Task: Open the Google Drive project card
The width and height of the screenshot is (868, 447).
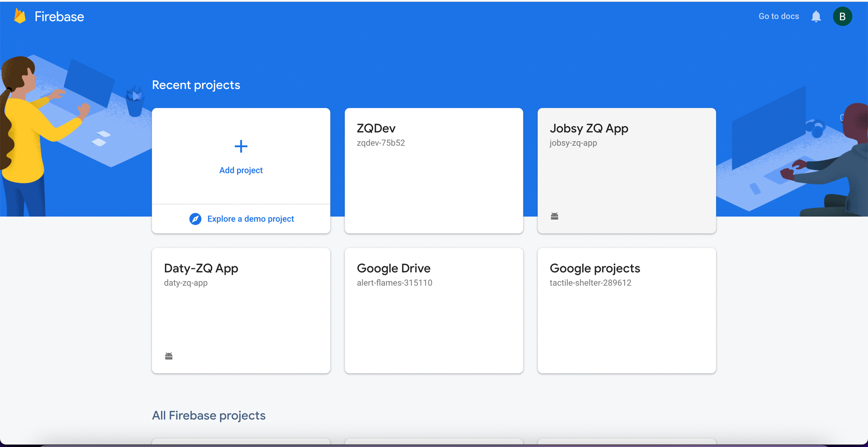Action: pyautogui.click(x=434, y=310)
